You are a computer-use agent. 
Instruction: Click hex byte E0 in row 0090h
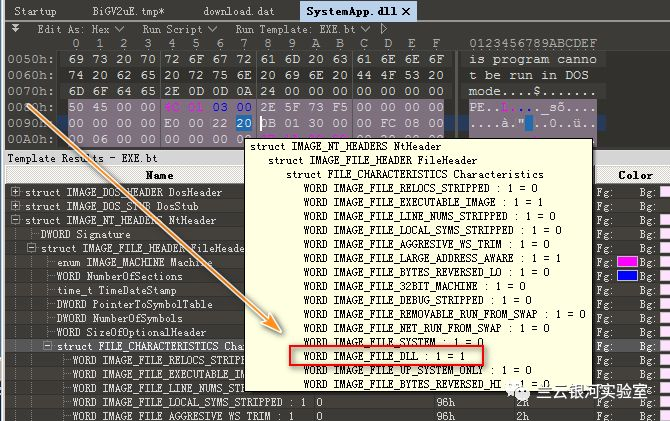pyautogui.click(x=172, y=123)
